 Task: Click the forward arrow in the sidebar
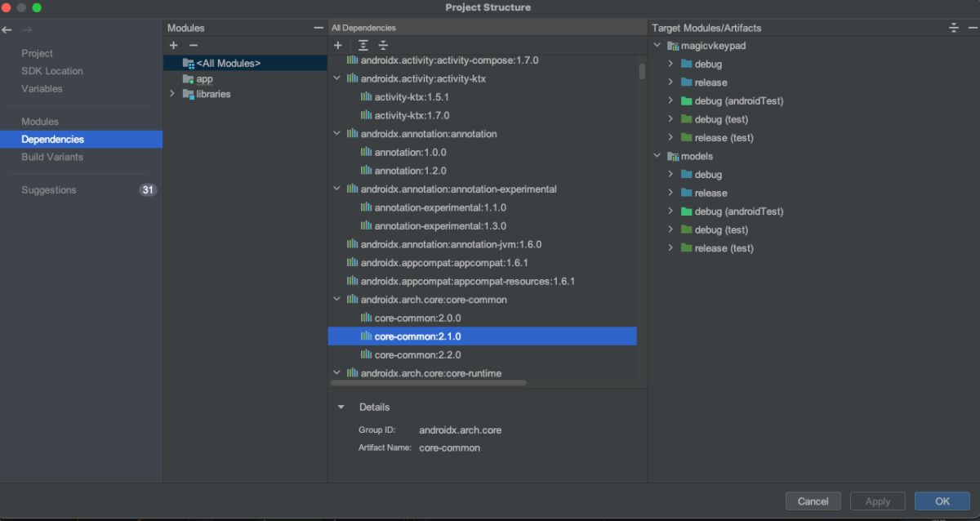27,30
